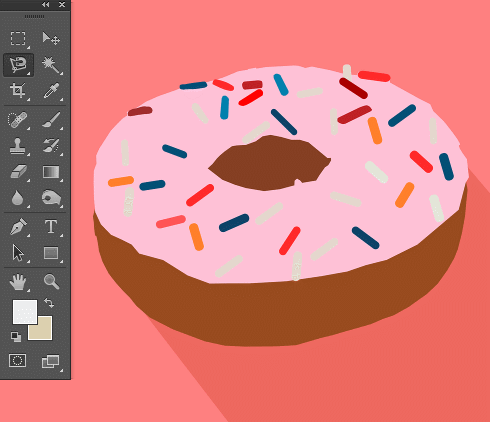Select the History Brush tool

[x=51, y=146]
